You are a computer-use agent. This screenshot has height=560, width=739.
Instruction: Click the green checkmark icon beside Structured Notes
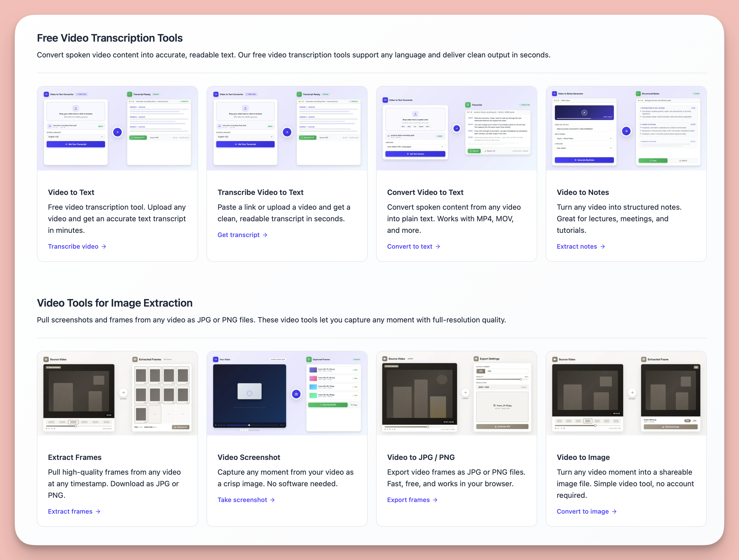point(638,94)
